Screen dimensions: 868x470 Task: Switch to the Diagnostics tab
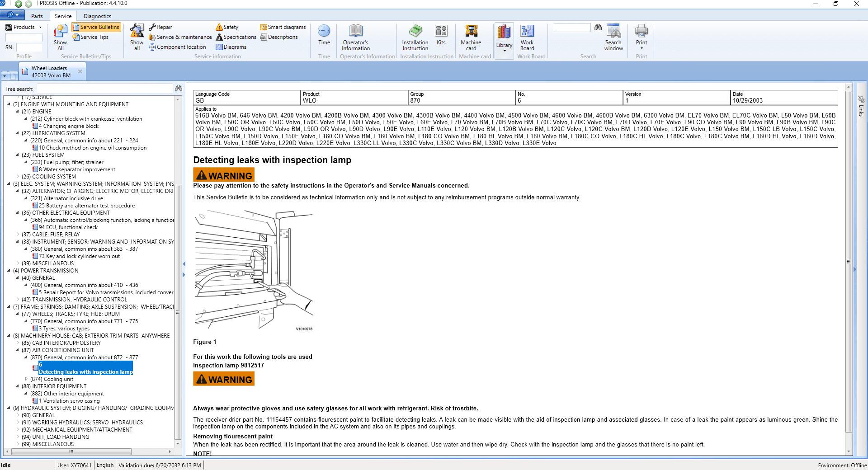click(97, 16)
